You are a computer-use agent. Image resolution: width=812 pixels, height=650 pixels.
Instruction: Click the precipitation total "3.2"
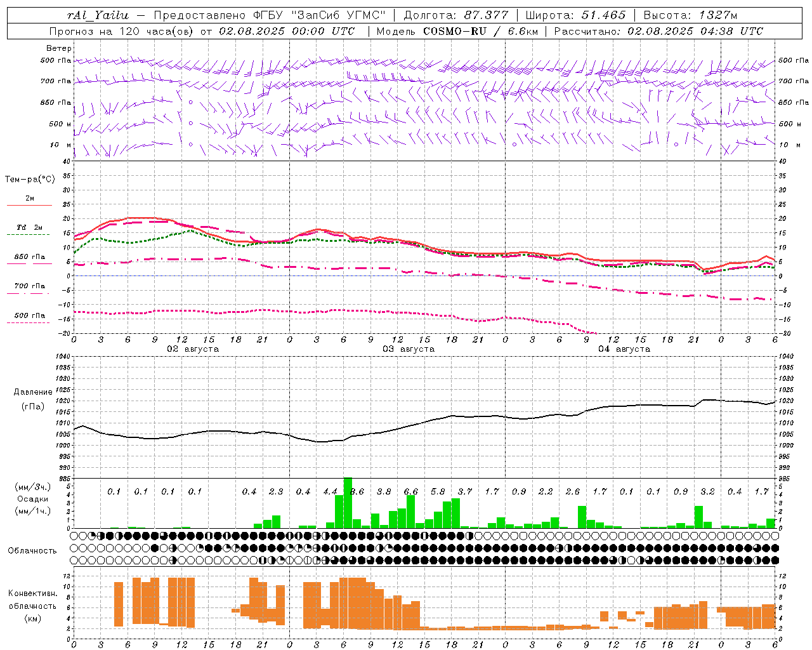(707, 492)
